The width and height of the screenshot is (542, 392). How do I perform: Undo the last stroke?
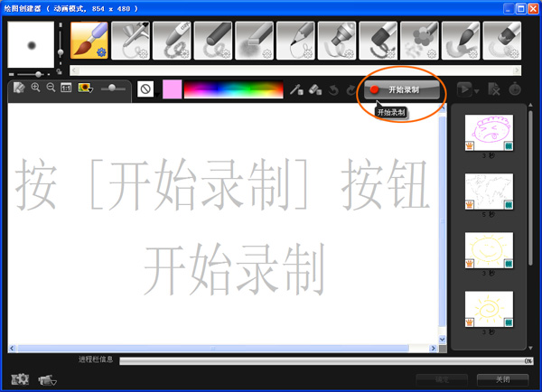(333, 90)
